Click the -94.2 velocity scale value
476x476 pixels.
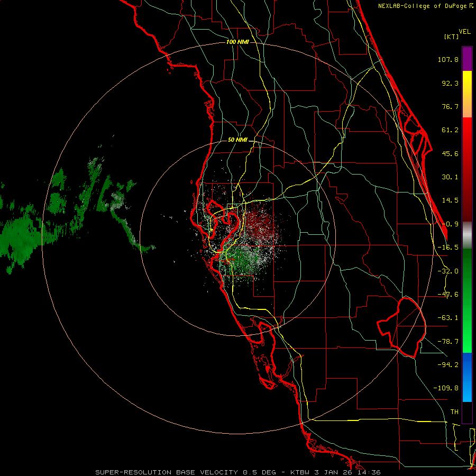[x=448, y=364]
